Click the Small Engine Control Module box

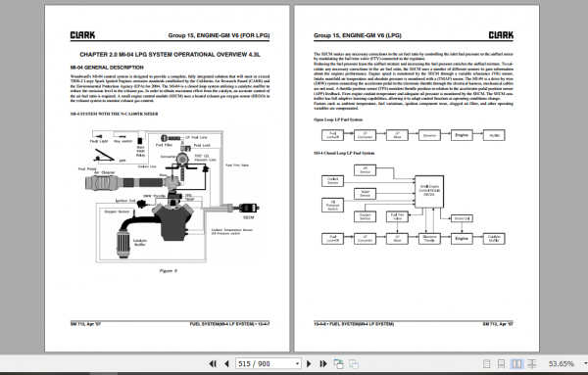(x=429, y=191)
